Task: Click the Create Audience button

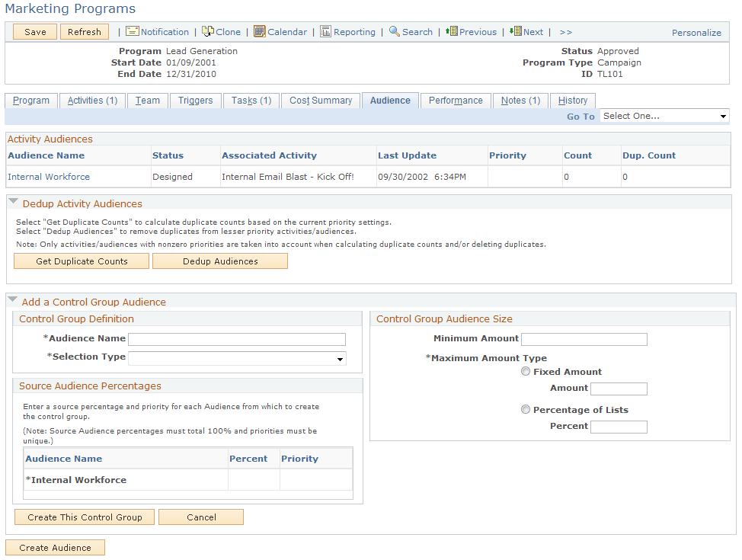Action: (x=55, y=548)
